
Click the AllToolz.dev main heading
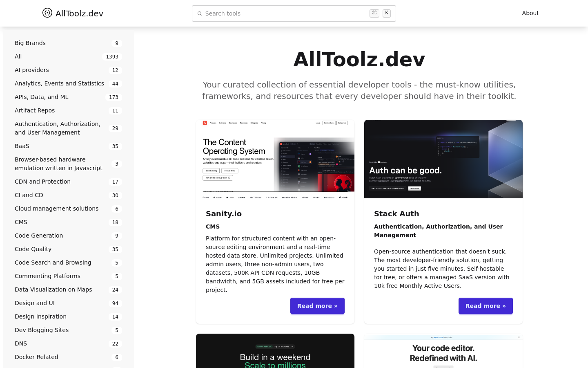tap(359, 59)
